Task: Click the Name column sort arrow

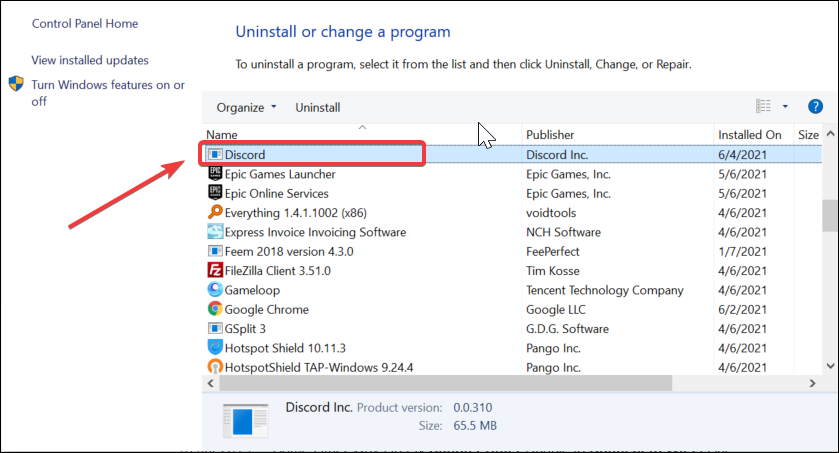Action: (x=362, y=127)
